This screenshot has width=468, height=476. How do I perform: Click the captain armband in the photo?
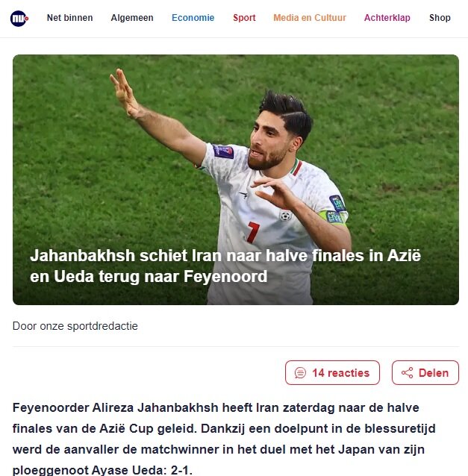coord(333,217)
